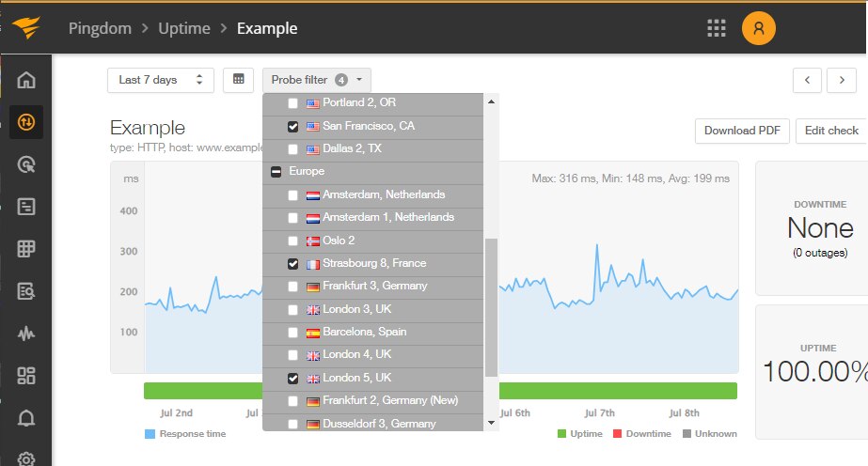868x466 pixels.
Task: Click the Response time legend swatch
Action: coord(150,434)
